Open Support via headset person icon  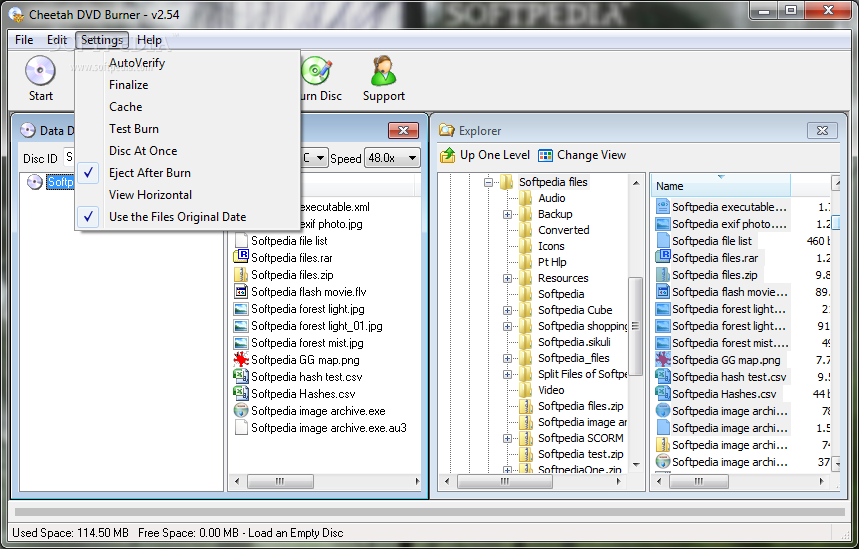pyautogui.click(x=383, y=71)
